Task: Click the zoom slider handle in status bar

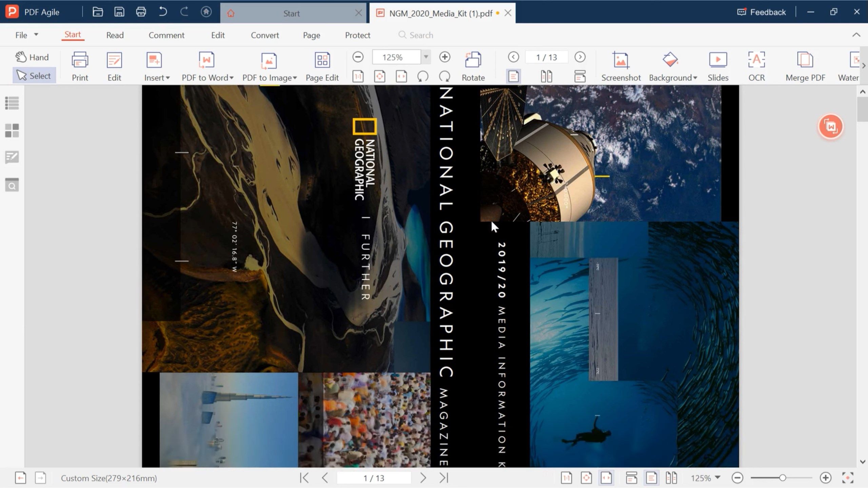Action: (783, 478)
